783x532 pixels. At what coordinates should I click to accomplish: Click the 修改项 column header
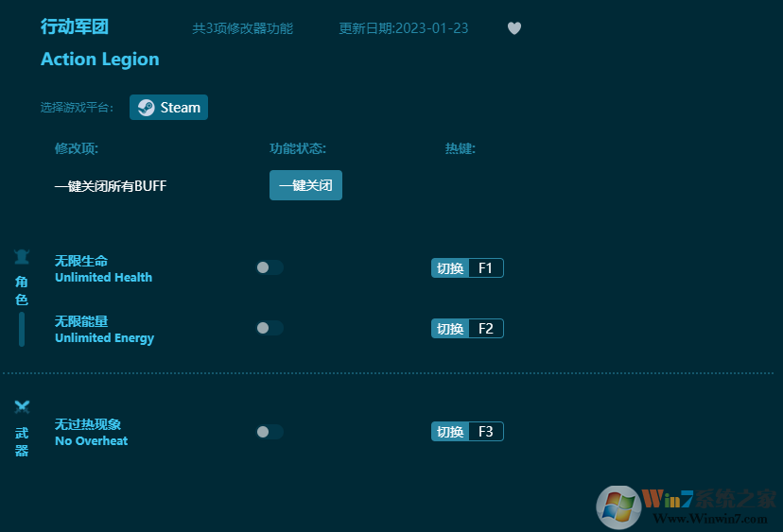tap(77, 148)
